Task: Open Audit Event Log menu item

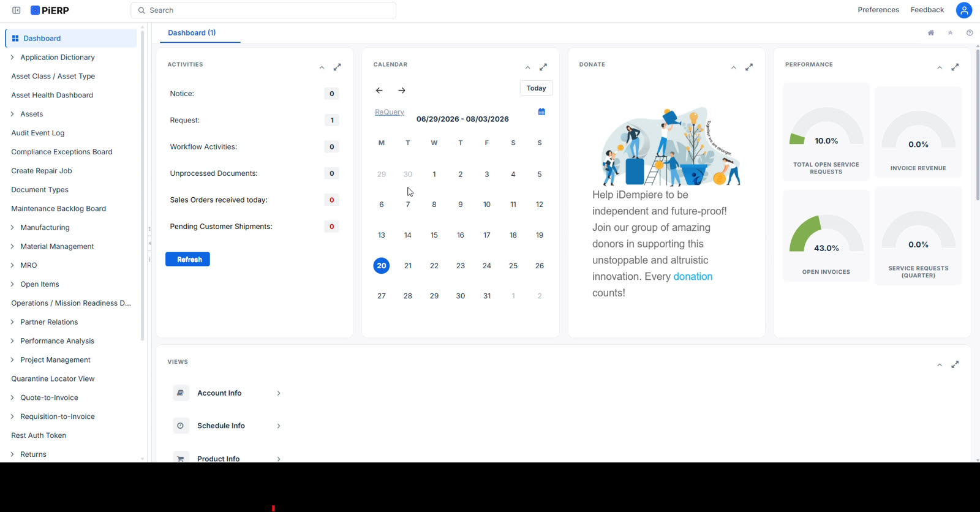Action: click(38, 133)
